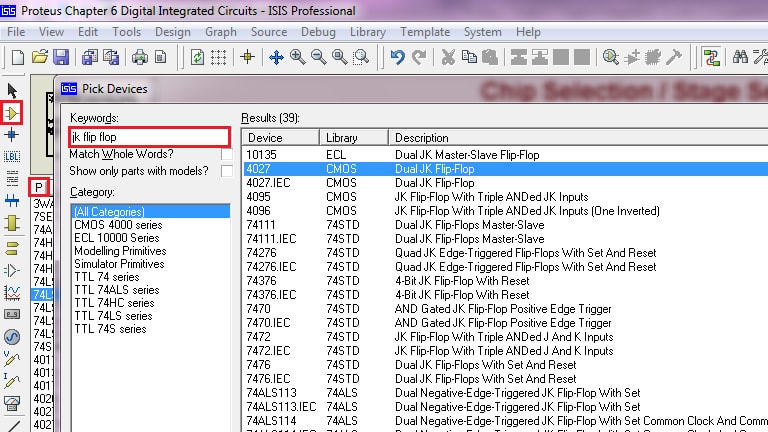Click the Keywords field containing jk flip flop

tap(149, 137)
